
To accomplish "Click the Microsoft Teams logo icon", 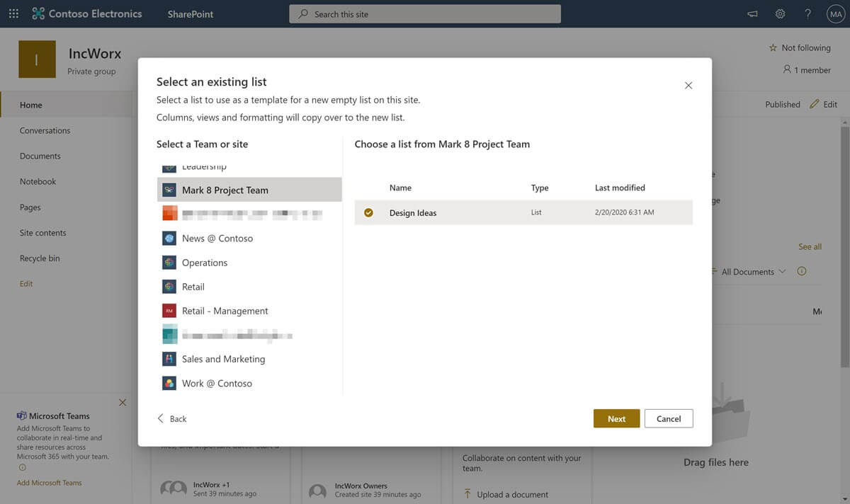I will tap(22, 416).
